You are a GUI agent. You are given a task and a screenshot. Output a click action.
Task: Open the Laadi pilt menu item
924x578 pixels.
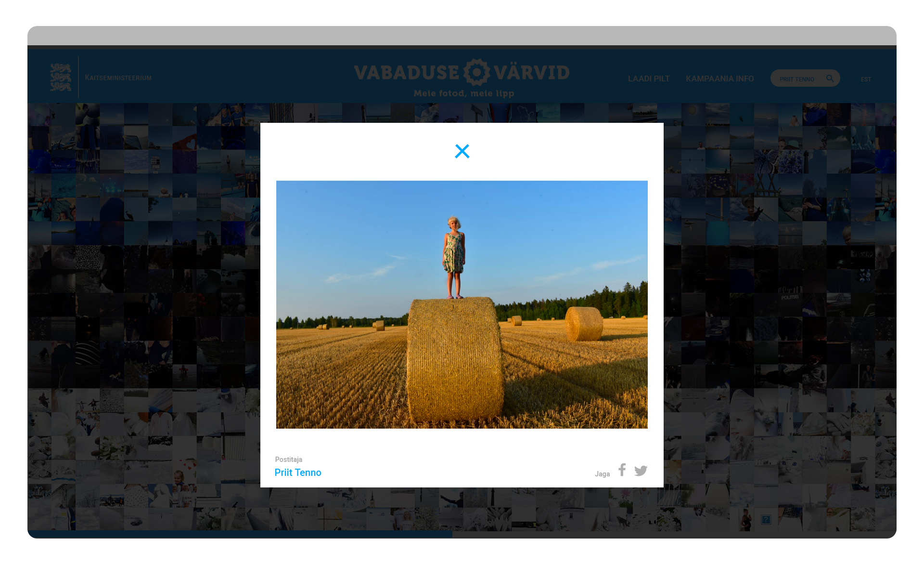tap(648, 79)
